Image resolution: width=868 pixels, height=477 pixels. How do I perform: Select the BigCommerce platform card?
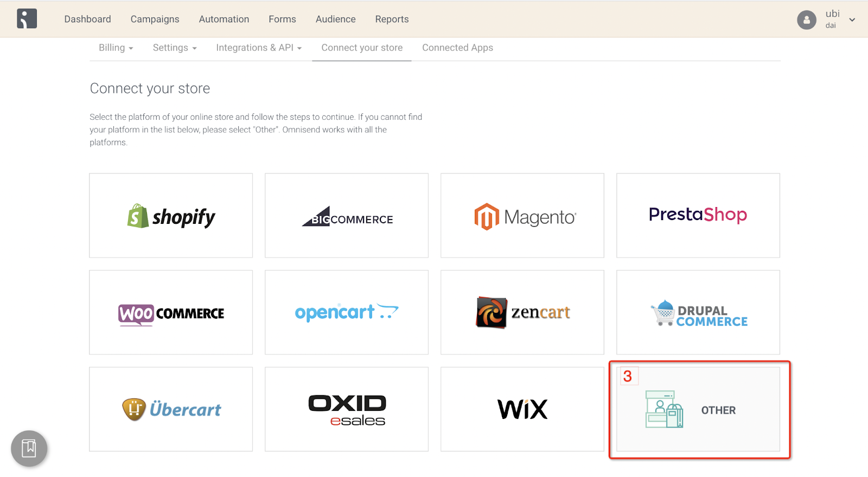coord(347,216)
